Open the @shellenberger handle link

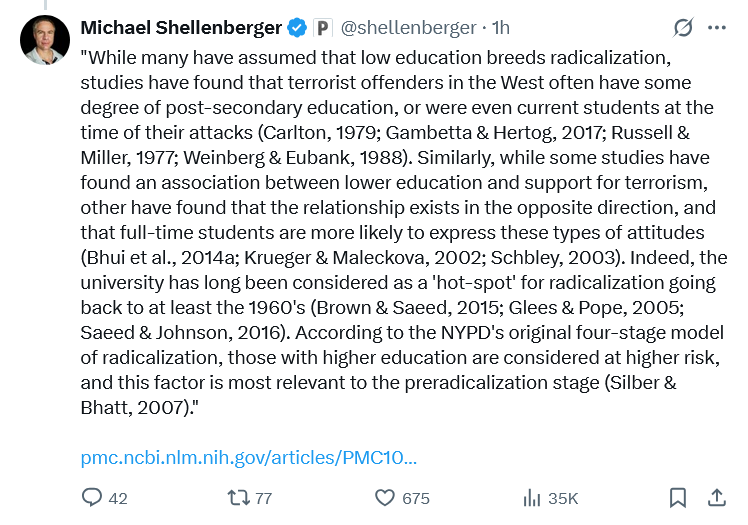coord(408,28)
